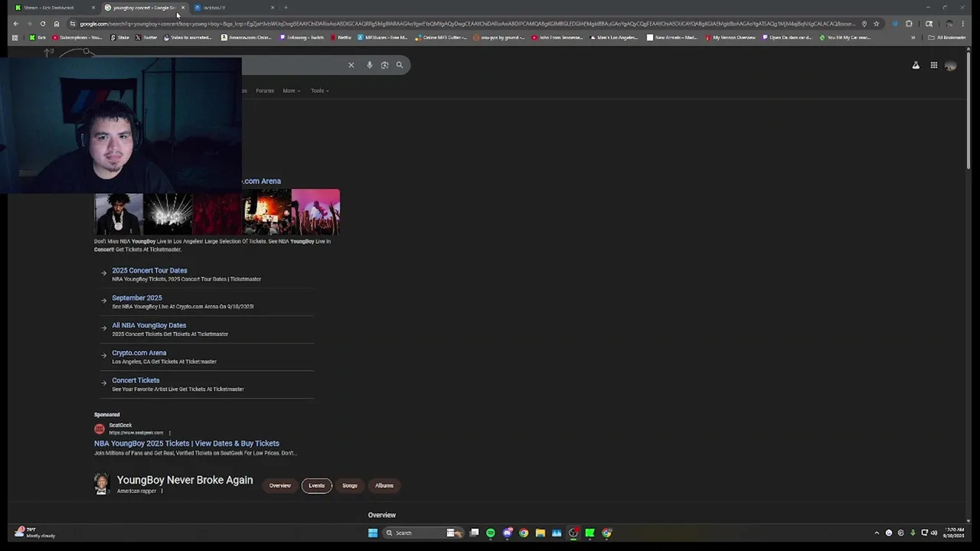Image resolution: width=980 pixels, height=551 pixels.
Task: Switch to the Jackbox.TV tab
Action: pos(234,8)
